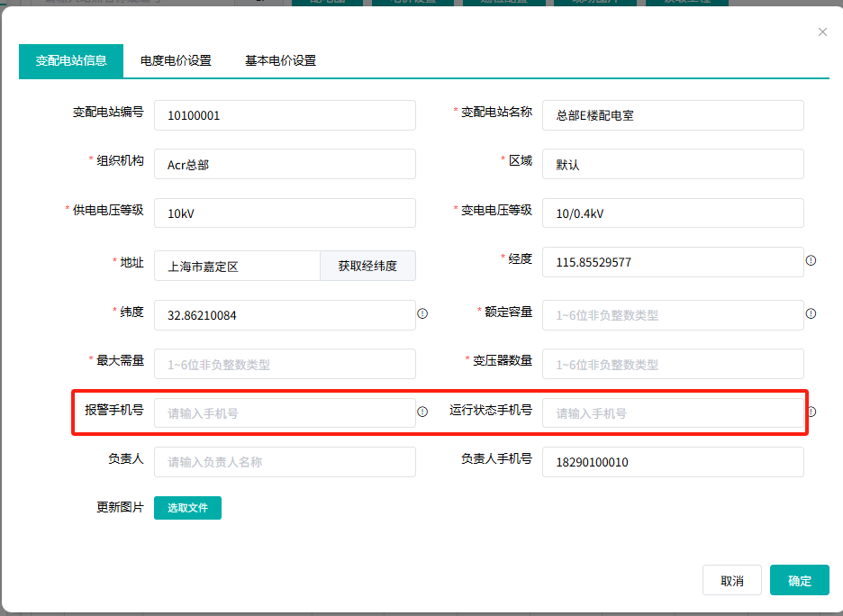Click the 变压器数量 input field
Viewport: 843px width, 616px height.
672,365
